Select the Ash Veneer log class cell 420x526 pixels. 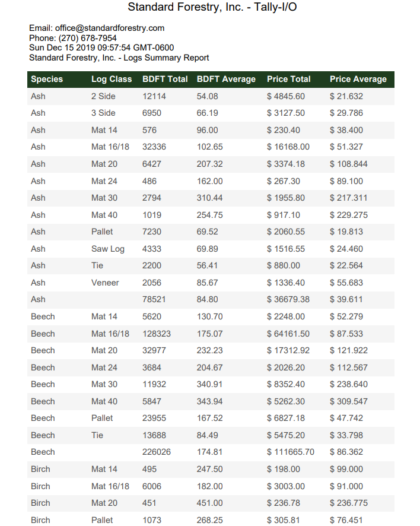pos(105,283)
